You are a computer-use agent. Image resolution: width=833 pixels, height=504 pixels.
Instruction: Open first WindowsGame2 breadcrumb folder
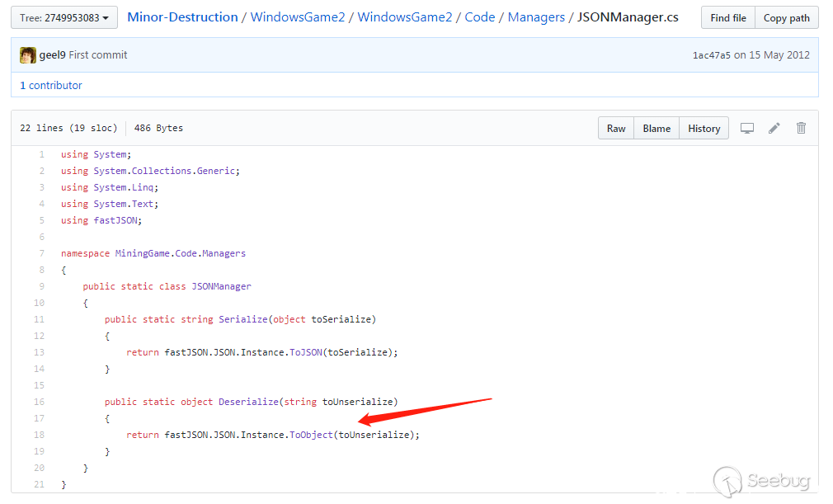tap(298, 16)
